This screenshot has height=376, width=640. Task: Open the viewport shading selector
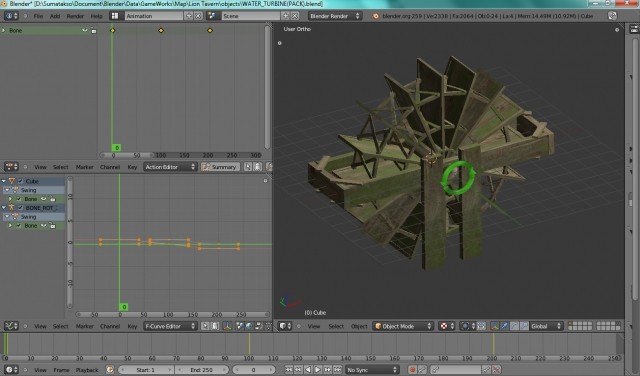(x=447, y=326)
